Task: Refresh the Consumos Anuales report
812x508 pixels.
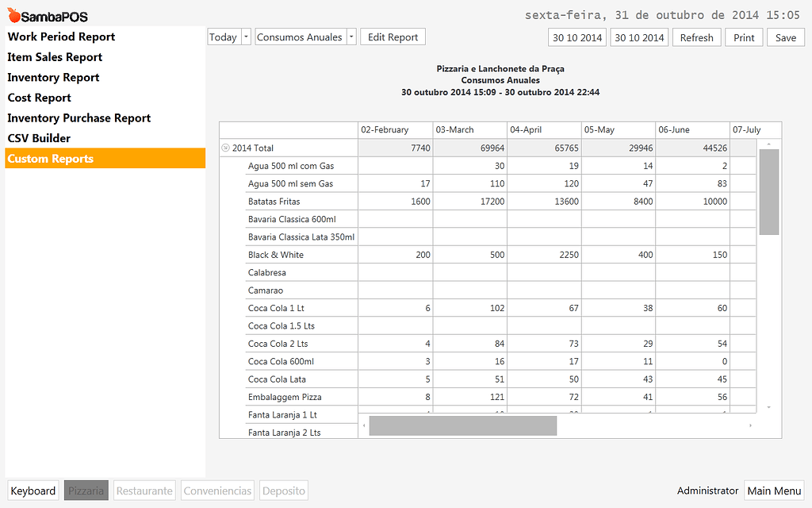Action: coord(696,37)
